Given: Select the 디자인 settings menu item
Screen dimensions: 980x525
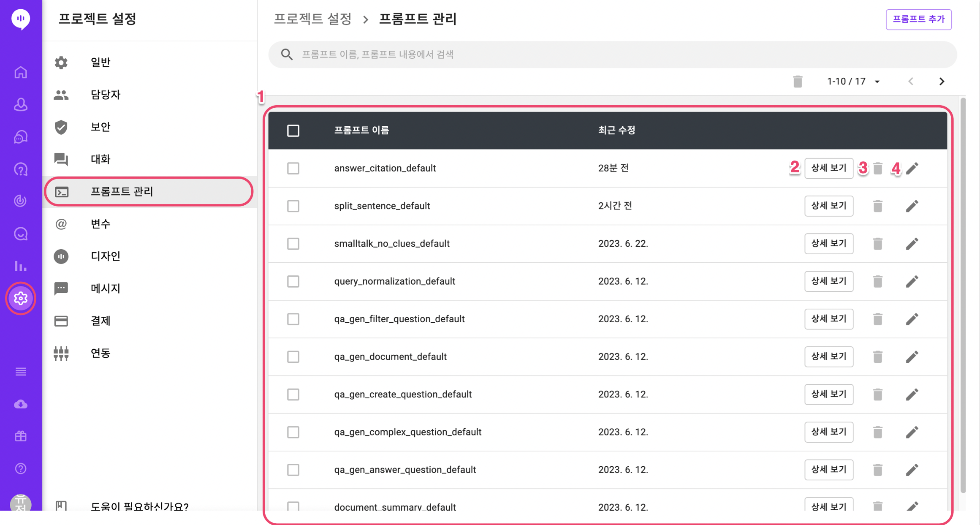Looking at the screenshot, I should (106, 256).
